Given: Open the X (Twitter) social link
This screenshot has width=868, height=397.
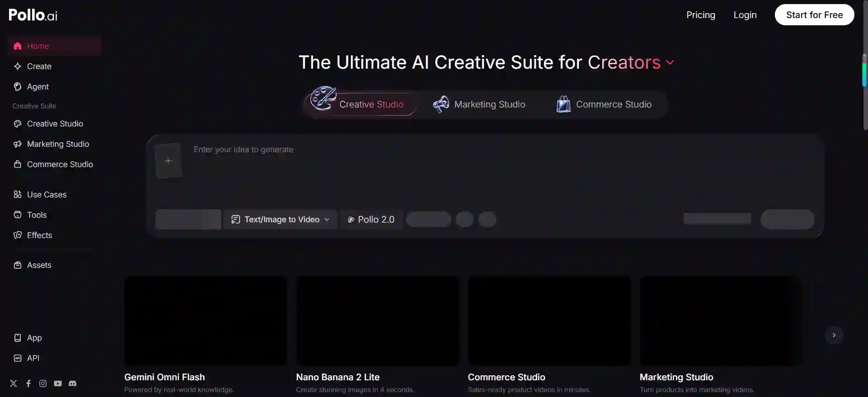Looking at the screenshot, I should pyautogui.click(x=14, y=383).
